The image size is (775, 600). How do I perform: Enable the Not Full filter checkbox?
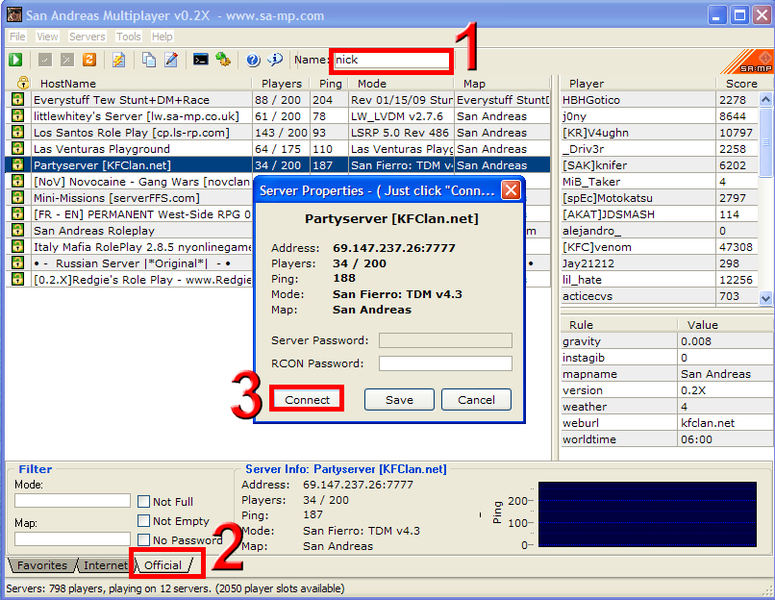[x=144, y=502]
